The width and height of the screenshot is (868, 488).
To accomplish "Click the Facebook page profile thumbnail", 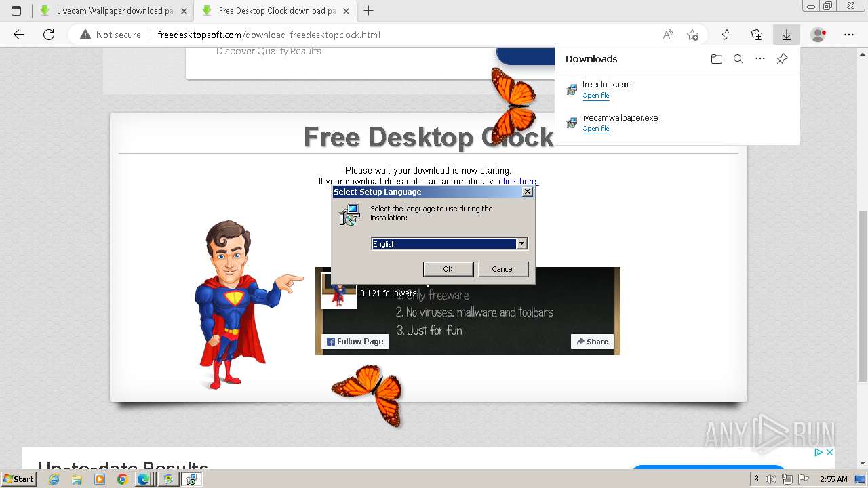I will click(338, 291).
